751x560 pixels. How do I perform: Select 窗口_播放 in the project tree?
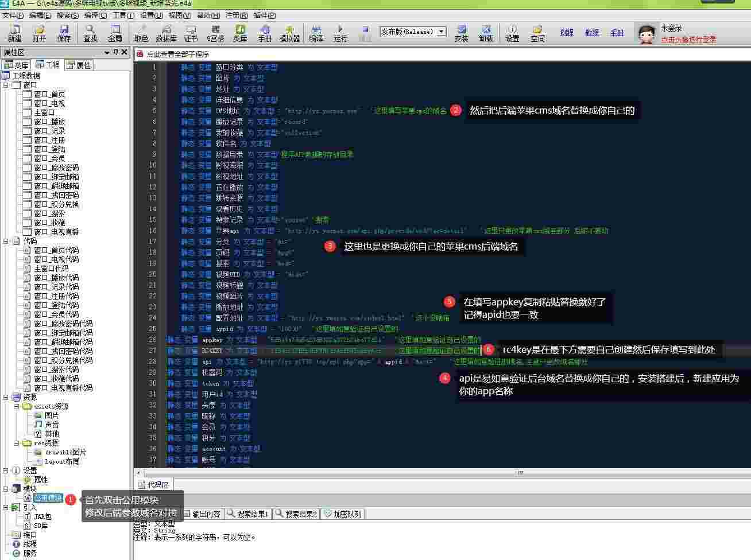pos(49,122)
